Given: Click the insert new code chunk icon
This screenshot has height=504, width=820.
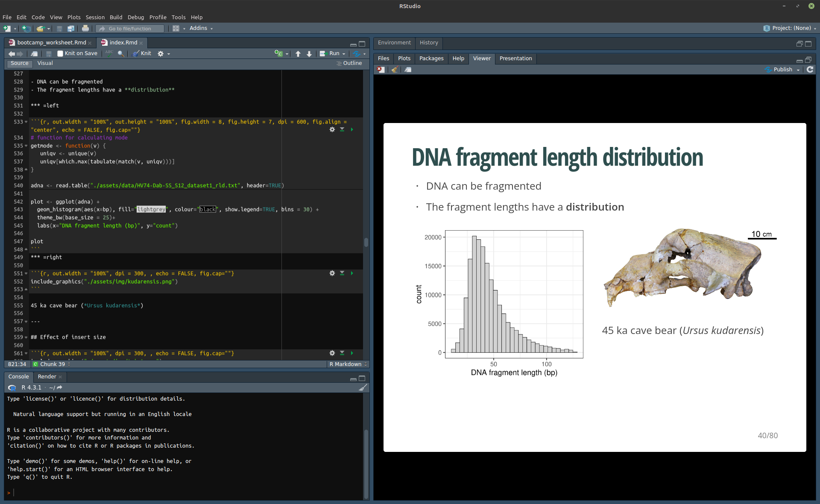Looking at the screenshot, I should 278,53.
